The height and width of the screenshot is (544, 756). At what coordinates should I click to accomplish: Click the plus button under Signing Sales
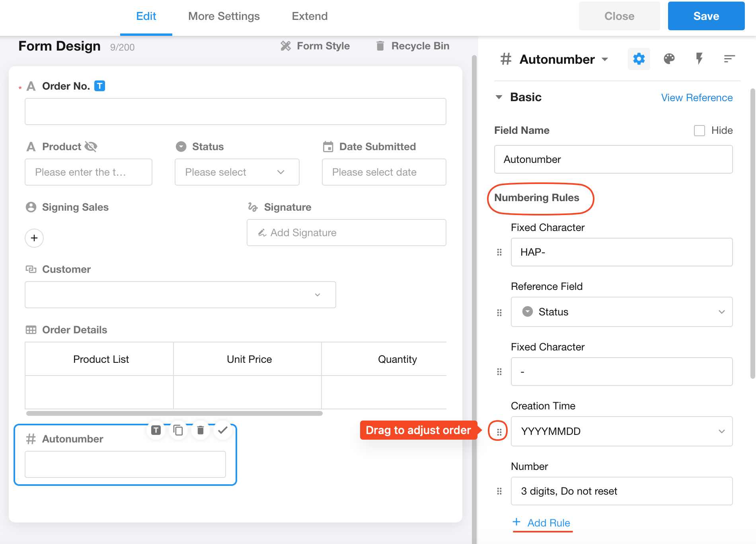click(x=34, y=238)
